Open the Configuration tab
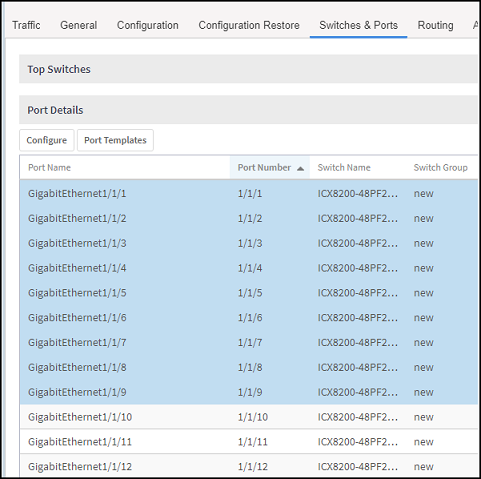Screen dimensions: 481x479 pyautogui.click(x=148, y=25)
